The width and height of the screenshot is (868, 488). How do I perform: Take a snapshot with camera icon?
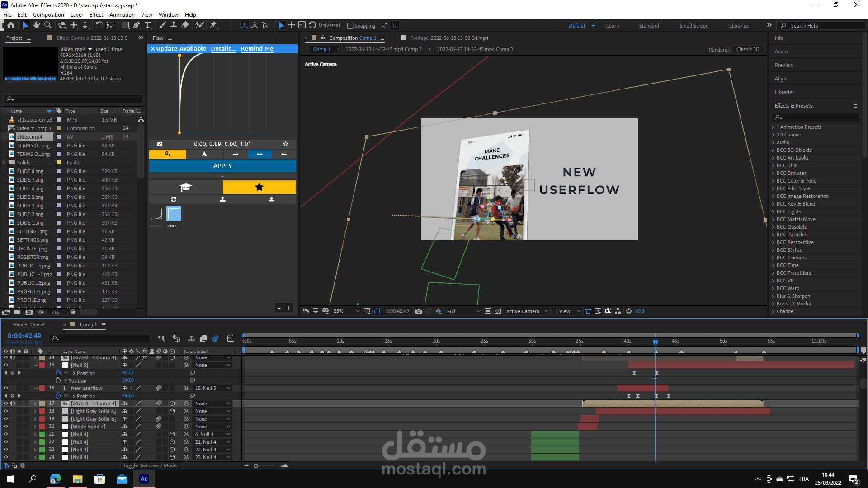point(419,311)
